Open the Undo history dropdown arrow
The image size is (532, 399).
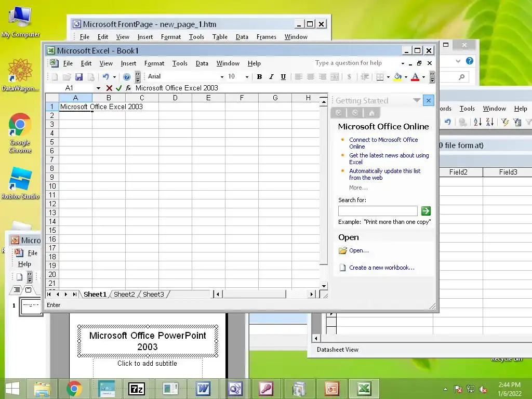pyautogui.click(x=114, y=77)
